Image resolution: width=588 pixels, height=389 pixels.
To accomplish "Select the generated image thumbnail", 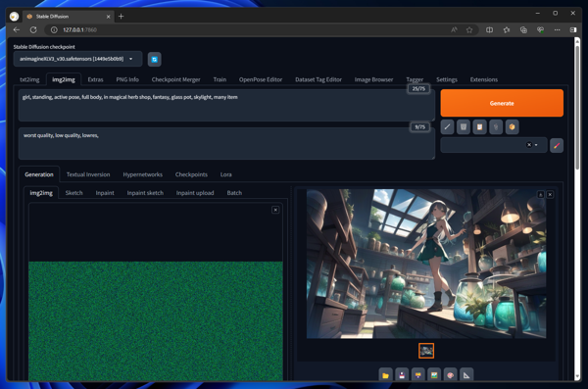I will [426, 351].
